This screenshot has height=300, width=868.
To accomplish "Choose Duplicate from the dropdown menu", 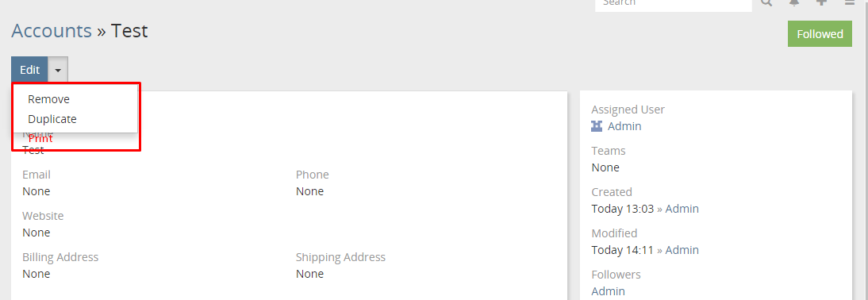I will (52, 119).
